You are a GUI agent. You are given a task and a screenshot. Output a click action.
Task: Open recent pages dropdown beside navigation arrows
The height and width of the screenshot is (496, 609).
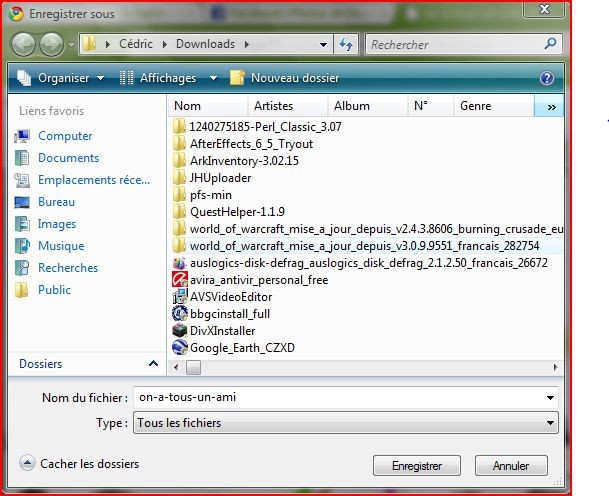click(x=71, y=45)
